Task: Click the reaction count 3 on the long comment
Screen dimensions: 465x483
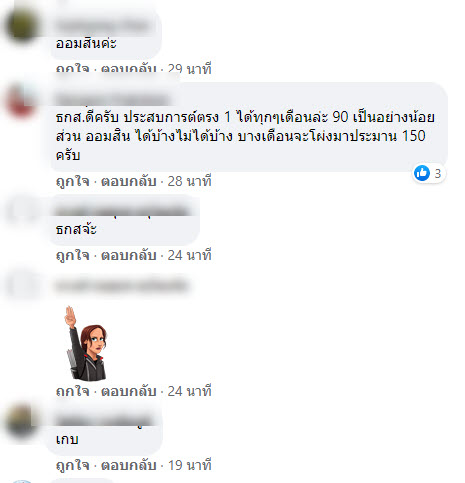Action: click(438, 174)
